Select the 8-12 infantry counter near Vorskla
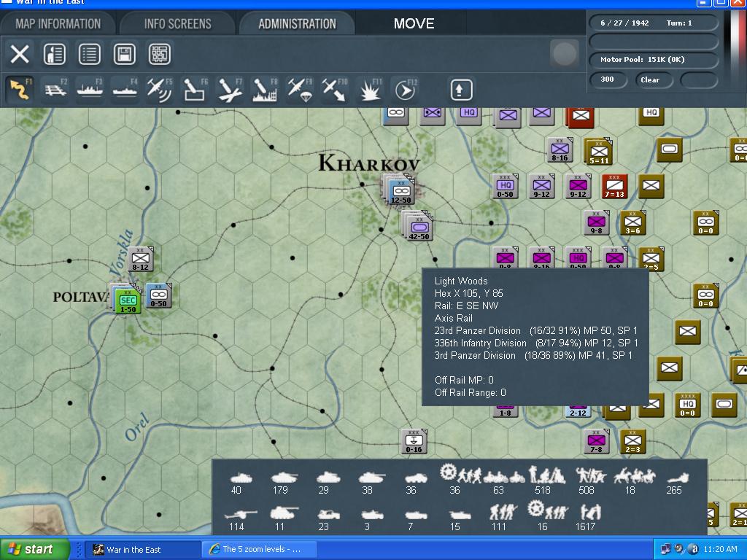Image resolution: width=747 pixels, height=560 pixels. [141, 259]
